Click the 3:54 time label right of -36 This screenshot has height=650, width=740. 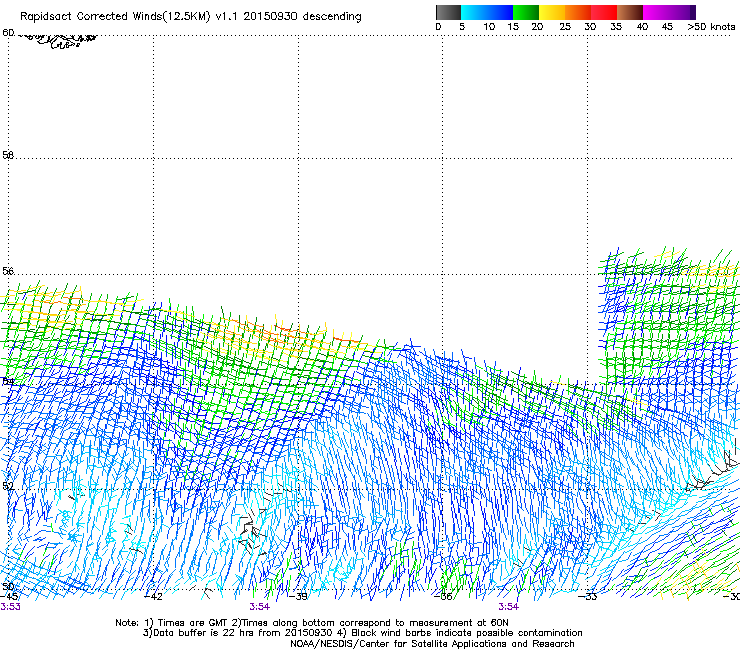509,607
